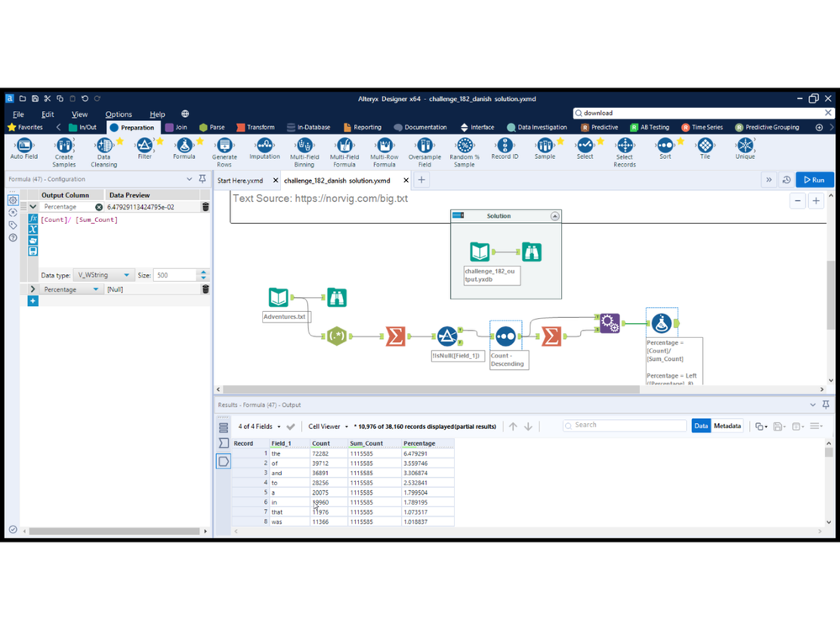
Task: Add a new expression with plus button
Action: point(33,301)
